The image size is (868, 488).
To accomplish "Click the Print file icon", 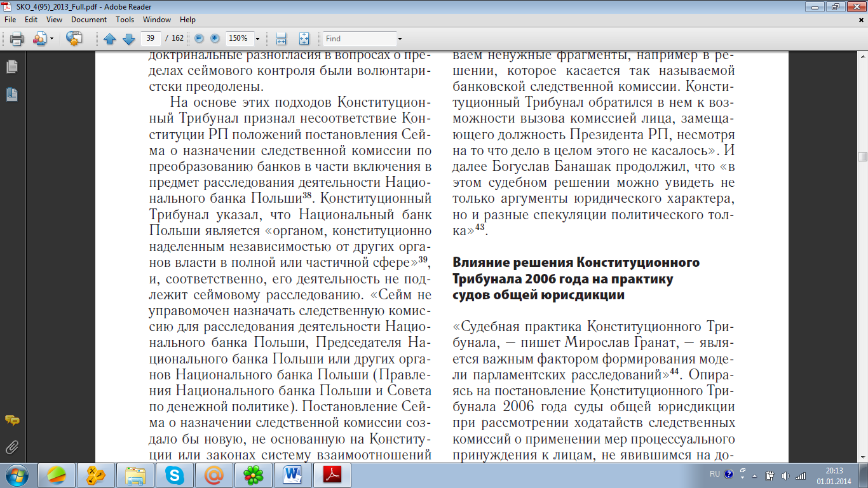I will coord(17,39).
